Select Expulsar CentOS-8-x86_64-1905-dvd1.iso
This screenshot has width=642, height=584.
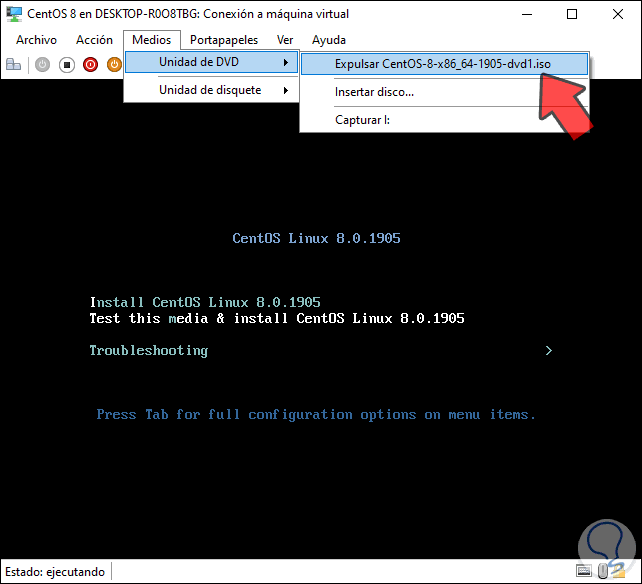click(x=444, y=64)
